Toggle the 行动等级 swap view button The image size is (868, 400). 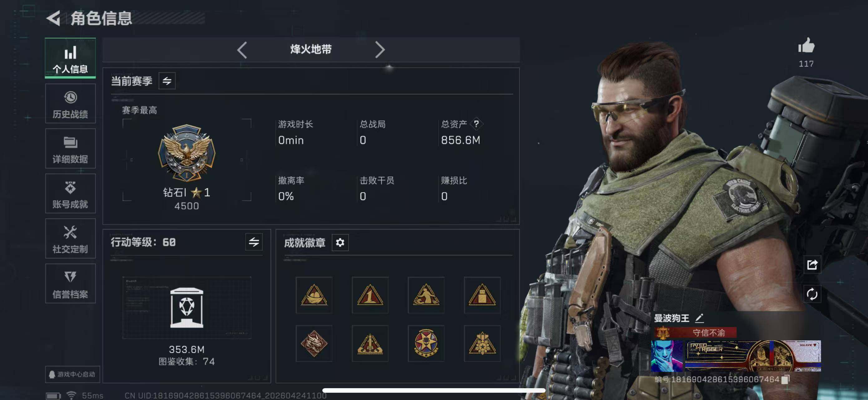coord(254,242)
